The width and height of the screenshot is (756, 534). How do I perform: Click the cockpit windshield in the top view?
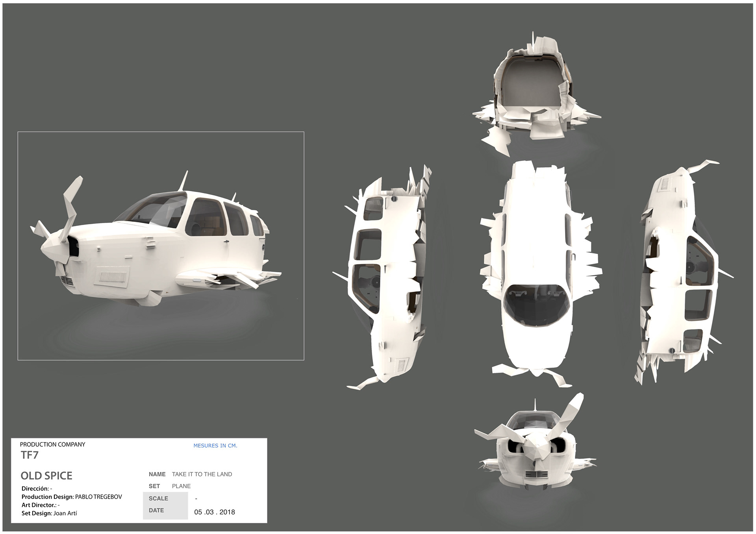pos(537,305)
